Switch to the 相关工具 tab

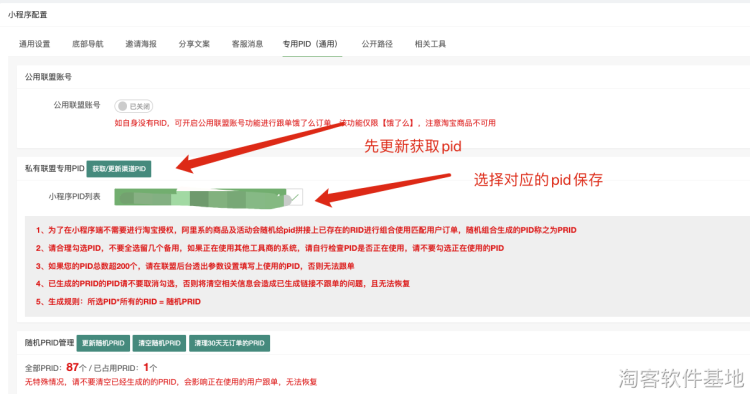point(430,44)
